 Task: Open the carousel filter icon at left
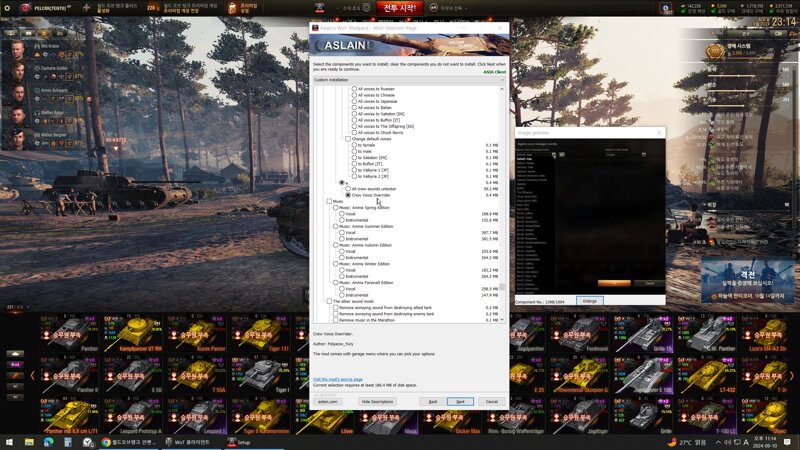coord(15,354)
